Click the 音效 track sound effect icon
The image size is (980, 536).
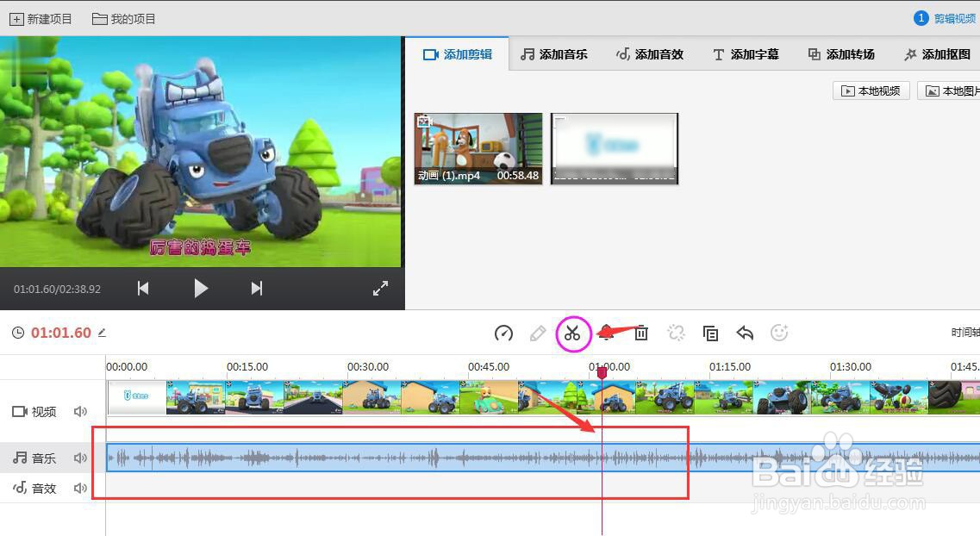[20, 487]
